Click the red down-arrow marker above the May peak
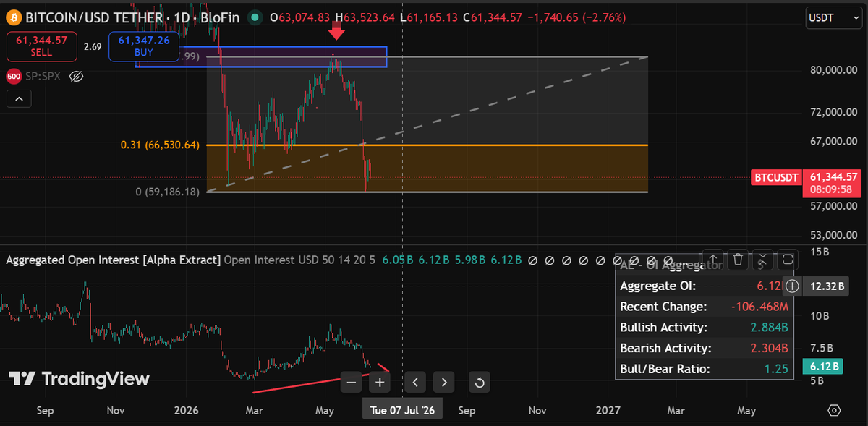868x426 pixels. 336,30
